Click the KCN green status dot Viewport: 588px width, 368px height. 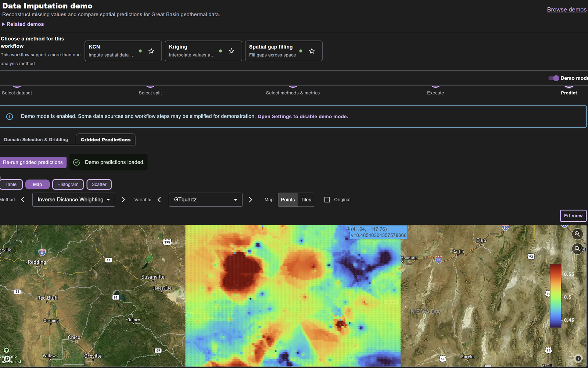(x=140, y=51)
